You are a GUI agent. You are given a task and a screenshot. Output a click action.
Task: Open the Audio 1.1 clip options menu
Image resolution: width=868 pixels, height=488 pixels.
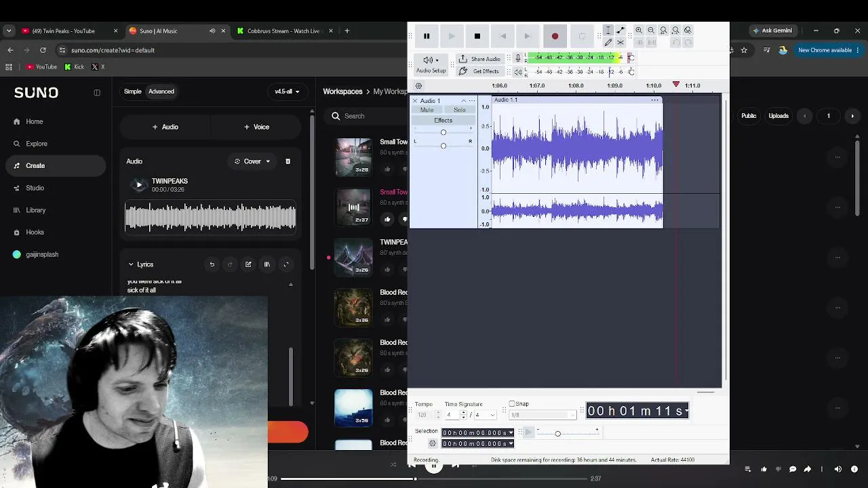click(x=654, y=100)
